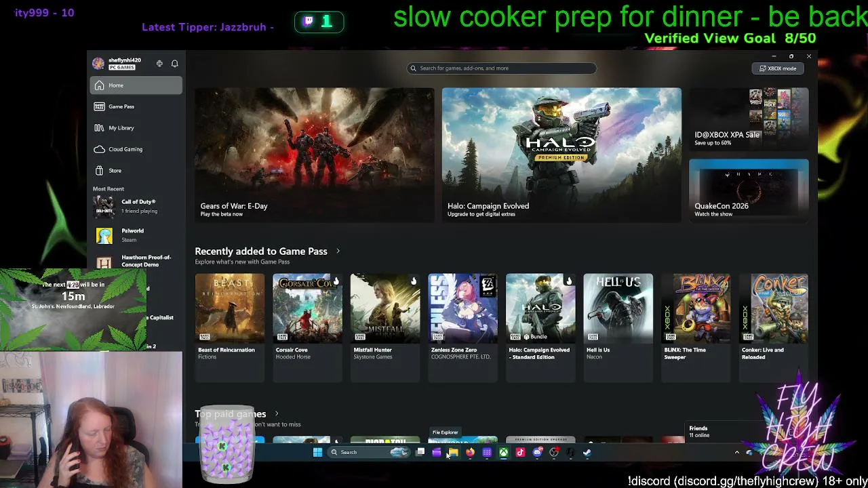This screenshot has height=488, width=868.
Task: Open the Xbox app taskbar icon
Action: [x=504, y=452]
